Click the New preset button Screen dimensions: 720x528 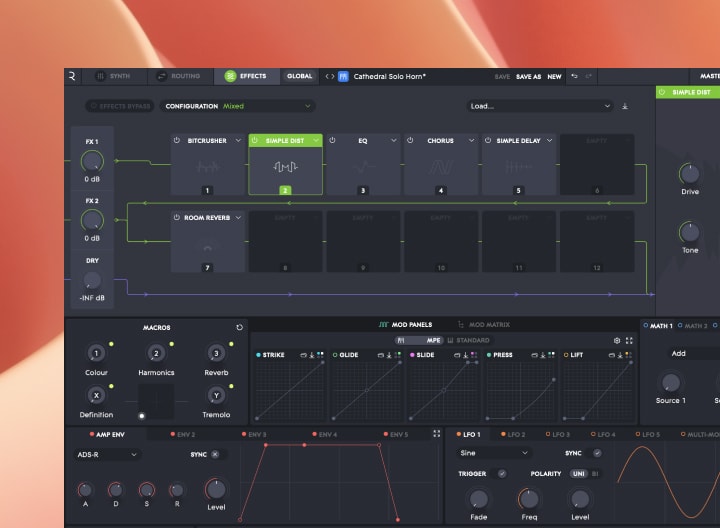[554, 77]
